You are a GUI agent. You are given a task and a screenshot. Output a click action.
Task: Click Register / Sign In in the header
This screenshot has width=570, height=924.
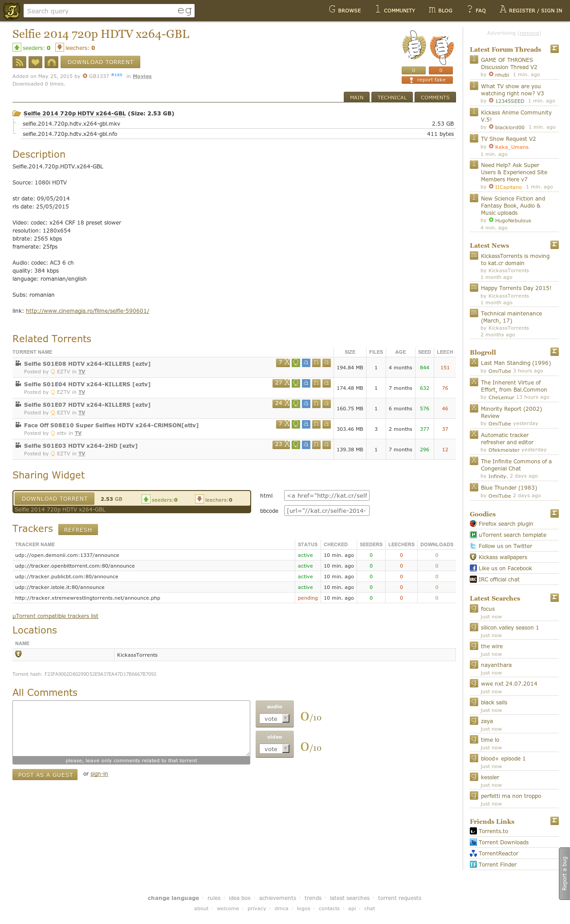click(x=531, y=10)
